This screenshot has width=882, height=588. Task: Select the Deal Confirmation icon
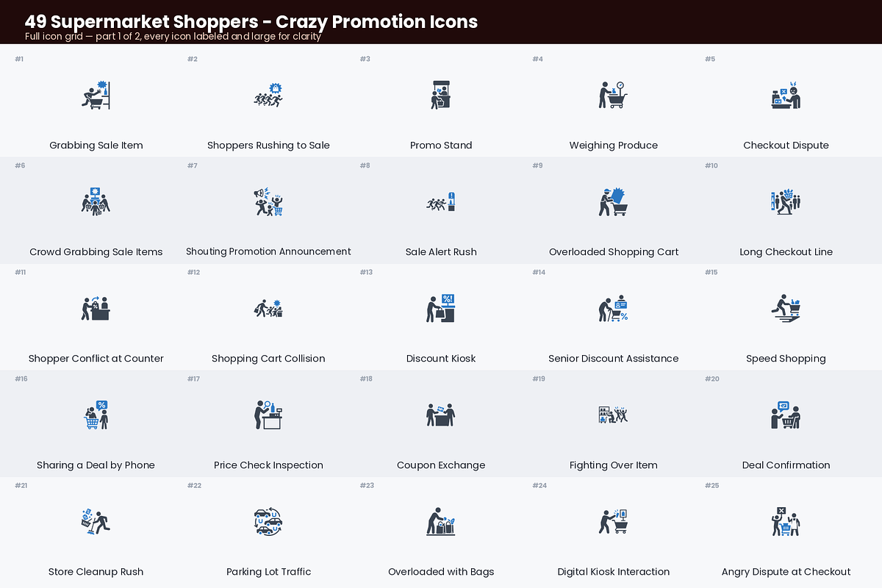[786, 415]
